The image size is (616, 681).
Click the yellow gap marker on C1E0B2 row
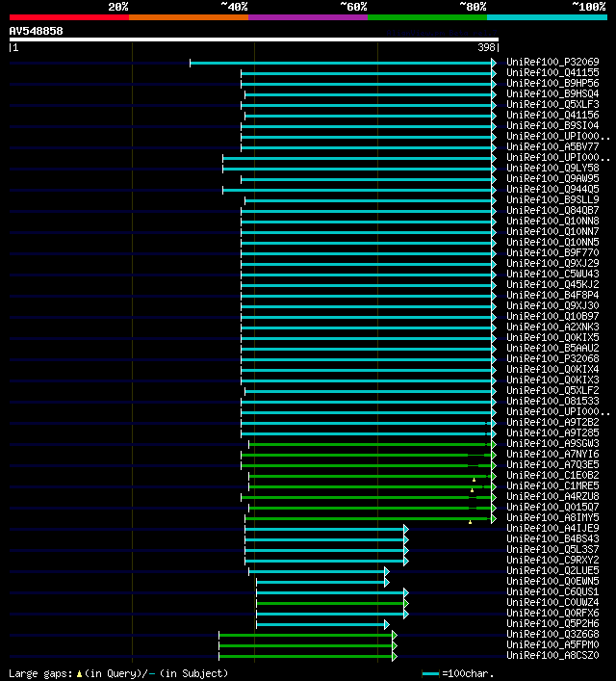point(475,480)
